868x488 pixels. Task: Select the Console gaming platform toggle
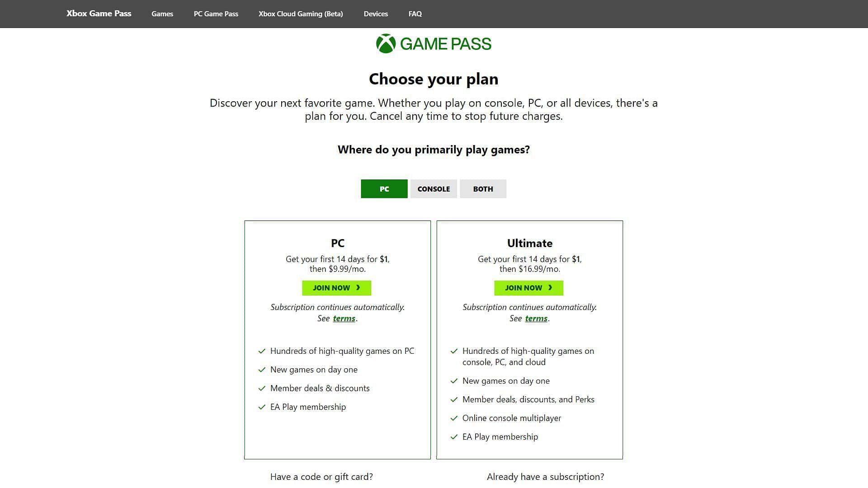[x=434, y=189]
